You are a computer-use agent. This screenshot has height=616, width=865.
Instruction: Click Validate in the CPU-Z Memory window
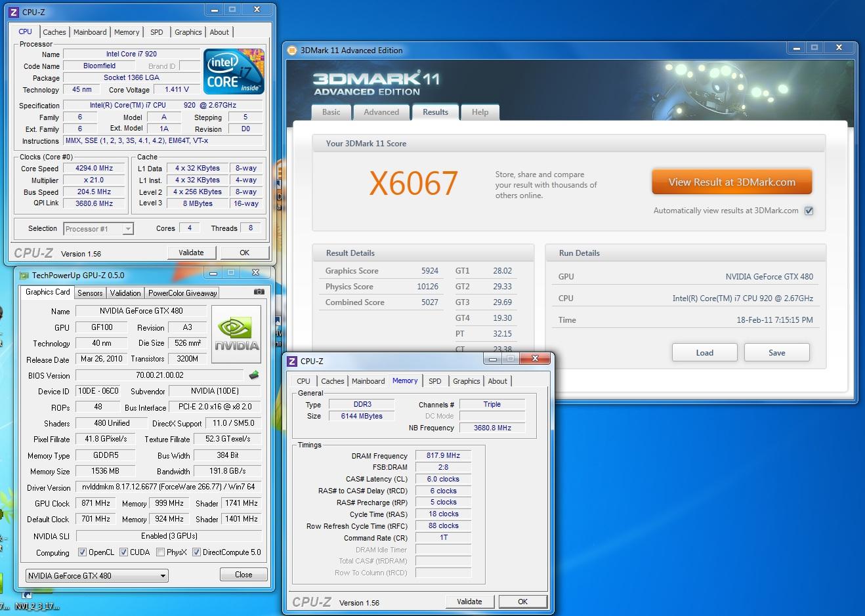pyautogui.click(x=469, y=602)
